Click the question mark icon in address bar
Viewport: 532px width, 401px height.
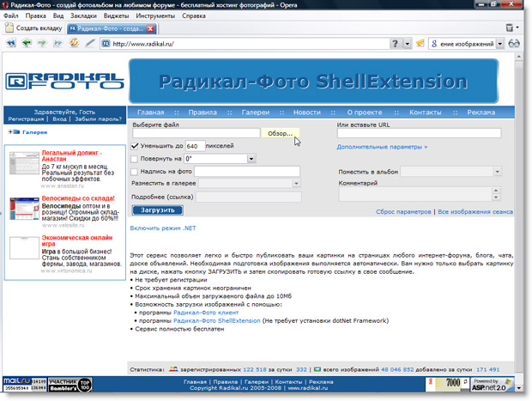395,44
